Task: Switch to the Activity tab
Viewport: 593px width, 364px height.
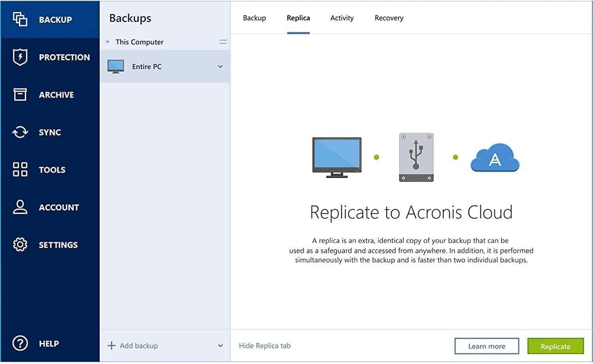Action: point(342,18)
